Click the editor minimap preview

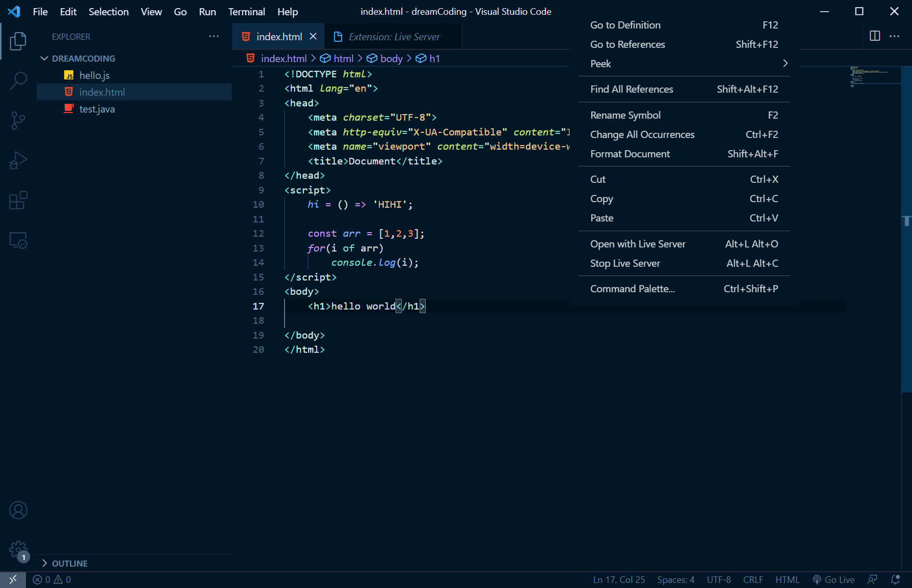(x=873, y=76)
